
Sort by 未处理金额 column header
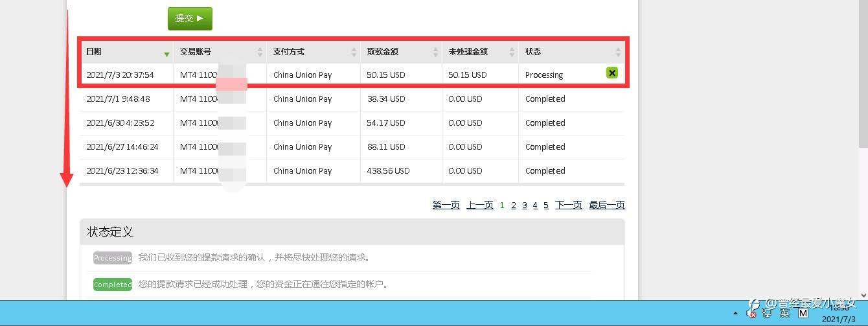(x=480, y=52)
